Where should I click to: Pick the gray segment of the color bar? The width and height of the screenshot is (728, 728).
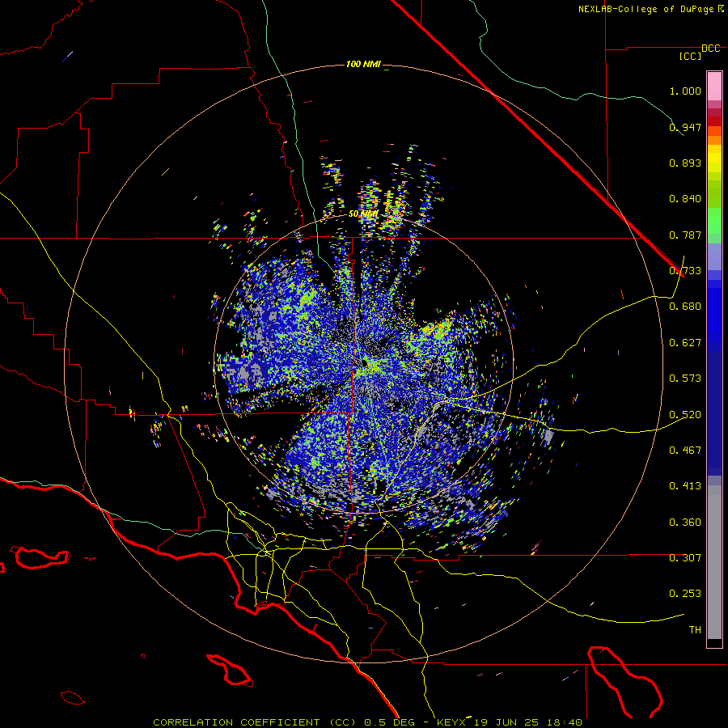pyautogui.click(x=714, y=562)
